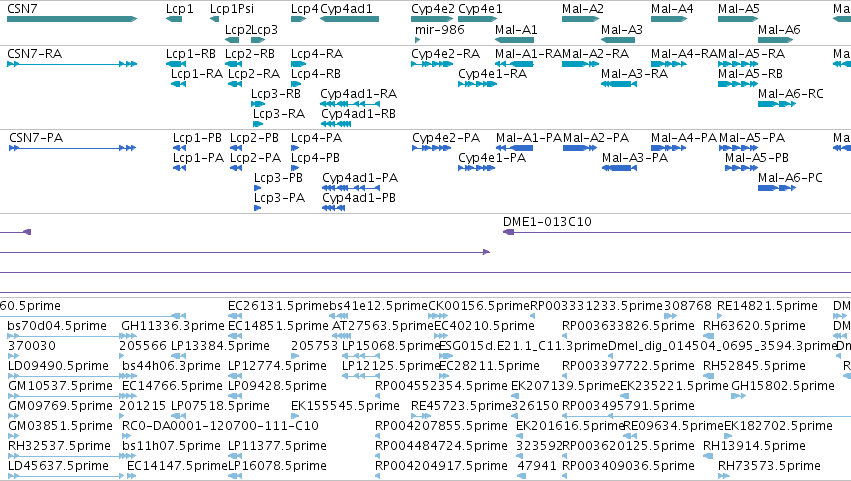Select EST bs70d04.5prime
The height and width of the screenshot is (481, 851).
[x=57, y=326]
